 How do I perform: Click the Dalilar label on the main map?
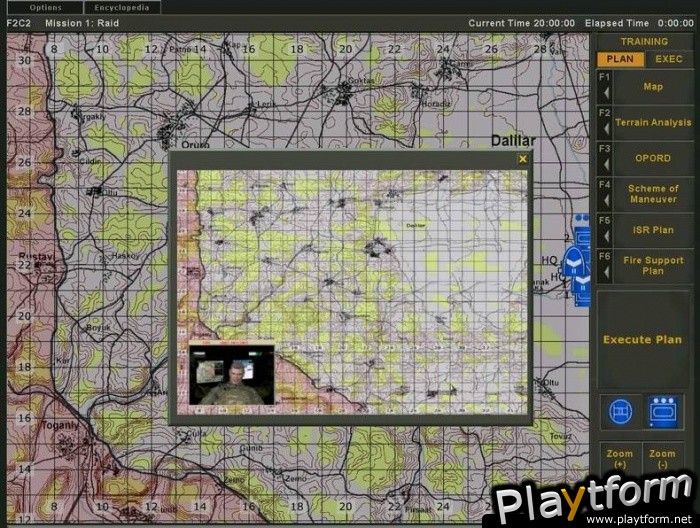pyautogui.click(x=513, y=141)
